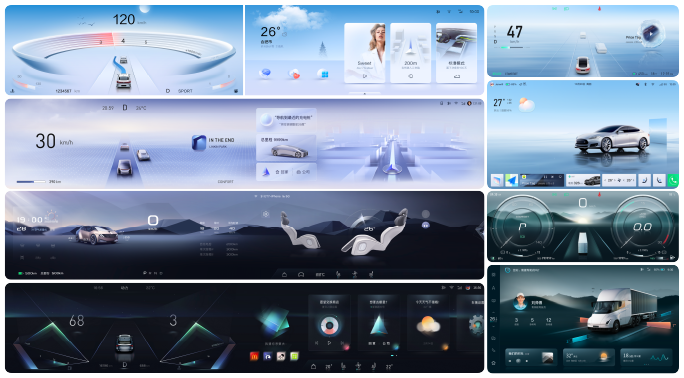This screenshot has height=378, width=684.
Task: Launch the blue windows grid app icon
Action: tap(324, 74)
